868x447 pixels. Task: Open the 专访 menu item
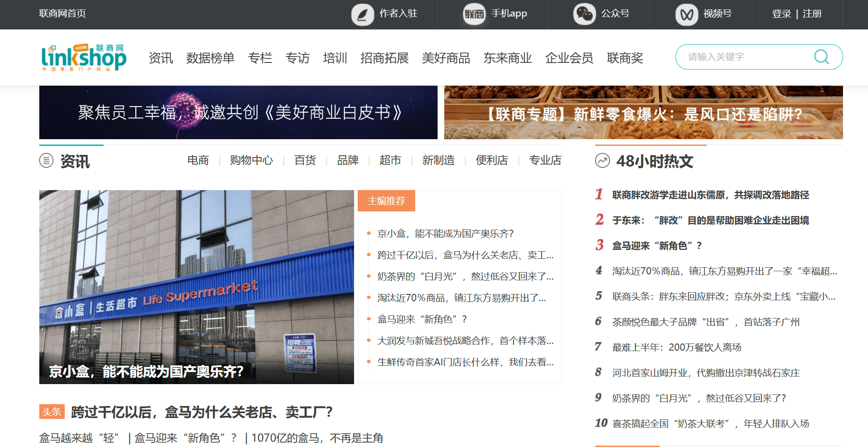click(297, 58)
